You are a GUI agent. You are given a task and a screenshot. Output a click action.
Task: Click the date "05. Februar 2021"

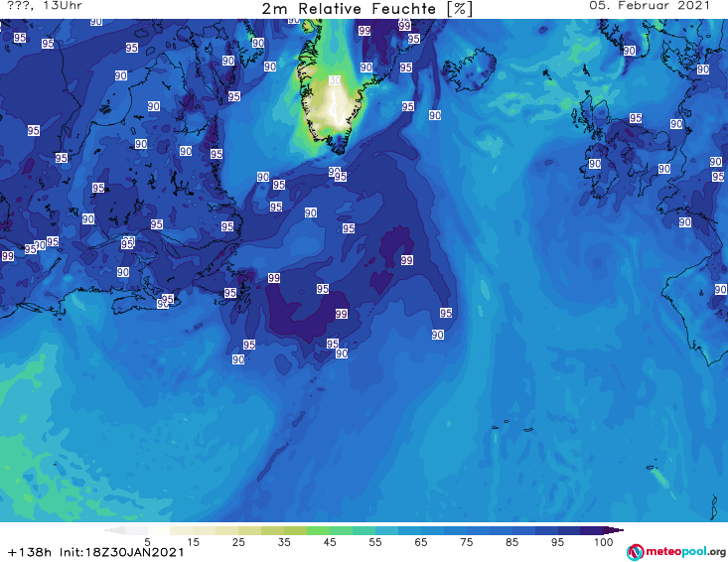coord(650,6)
